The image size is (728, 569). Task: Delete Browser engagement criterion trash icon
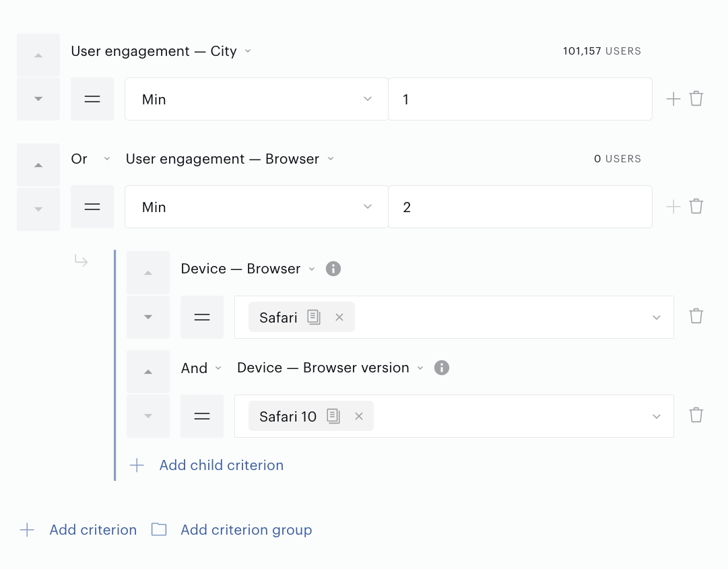tap(696, 207)
